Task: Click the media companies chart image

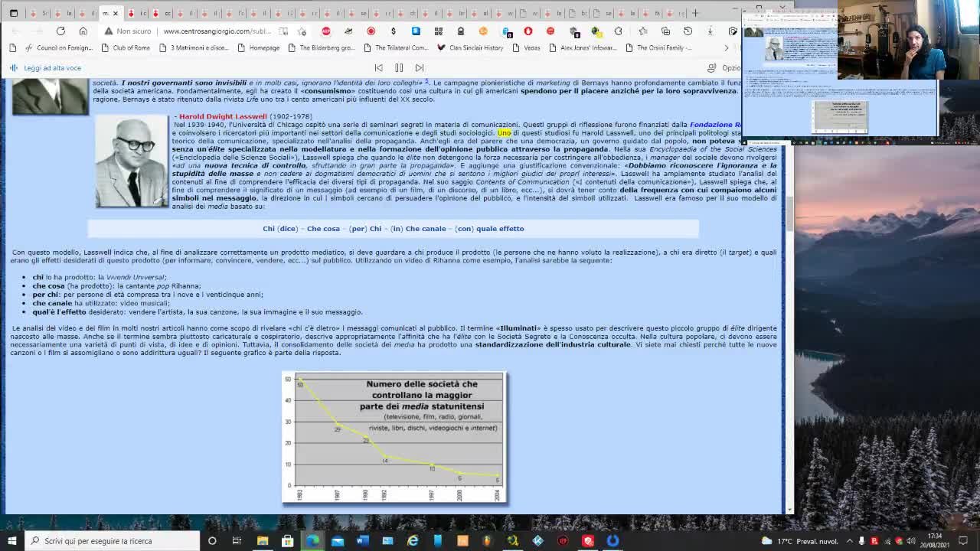Action: point(394,438)
